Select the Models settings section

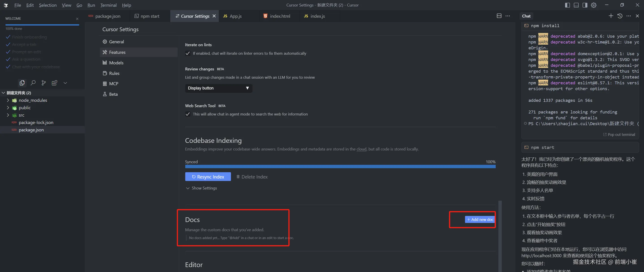(x=116, y=63)
